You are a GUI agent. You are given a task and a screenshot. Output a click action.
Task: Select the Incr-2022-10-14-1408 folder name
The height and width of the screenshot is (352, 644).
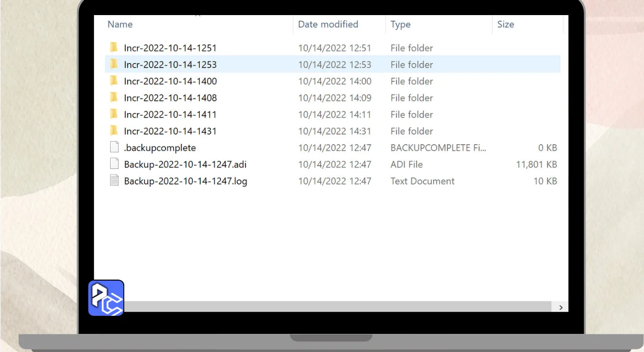170,98
